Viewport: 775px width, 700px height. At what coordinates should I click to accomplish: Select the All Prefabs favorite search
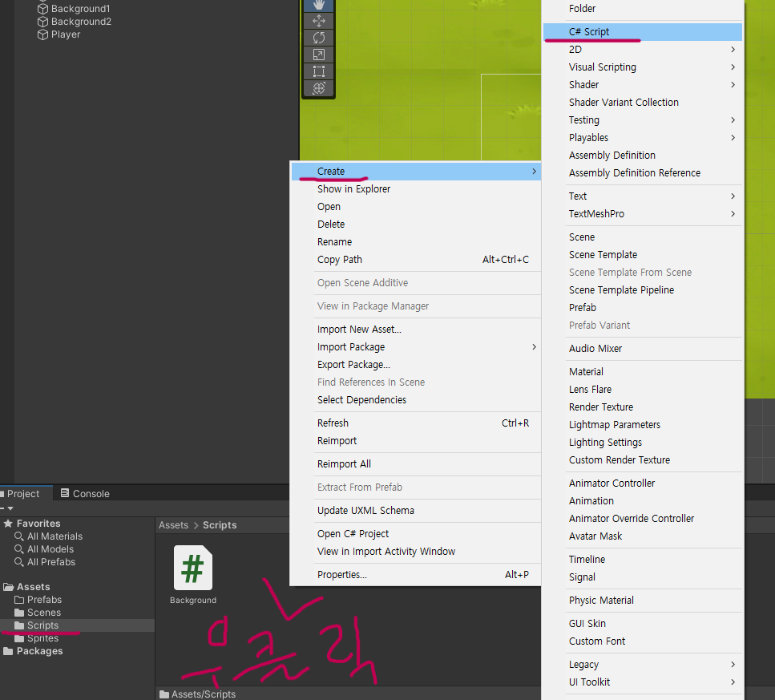[51, 562]
